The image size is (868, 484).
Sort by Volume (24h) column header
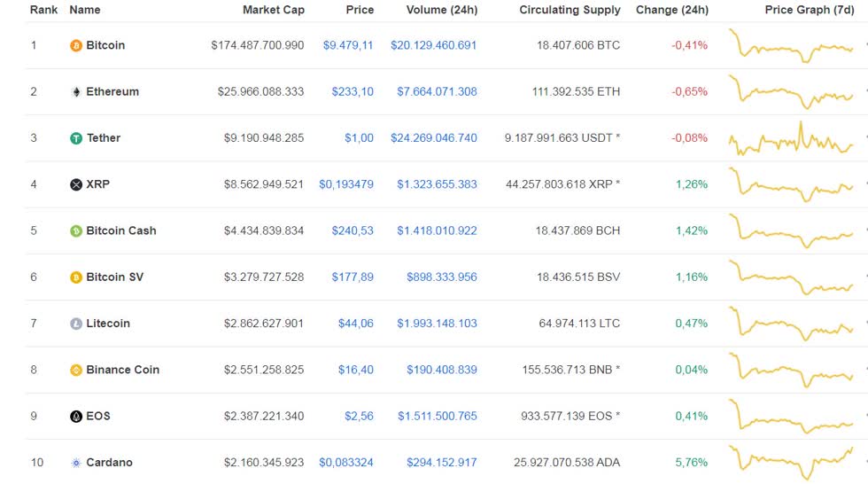click(x=442, y=10)
